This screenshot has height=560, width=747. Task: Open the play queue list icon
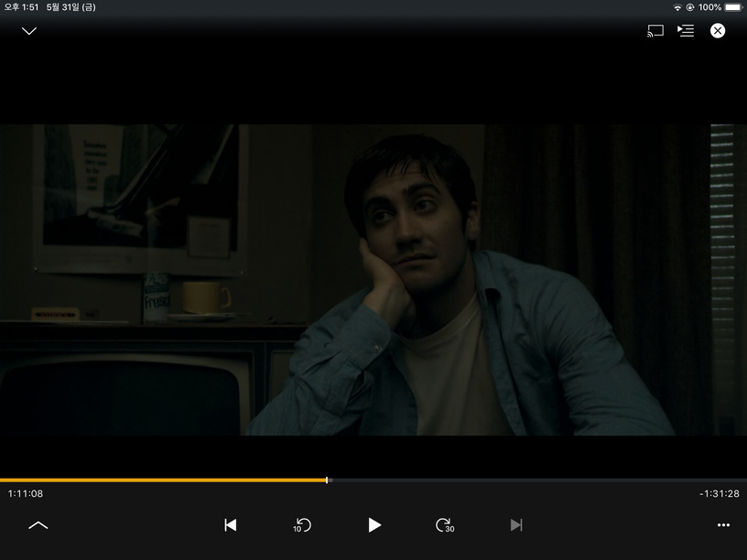[x=686, y=31]
